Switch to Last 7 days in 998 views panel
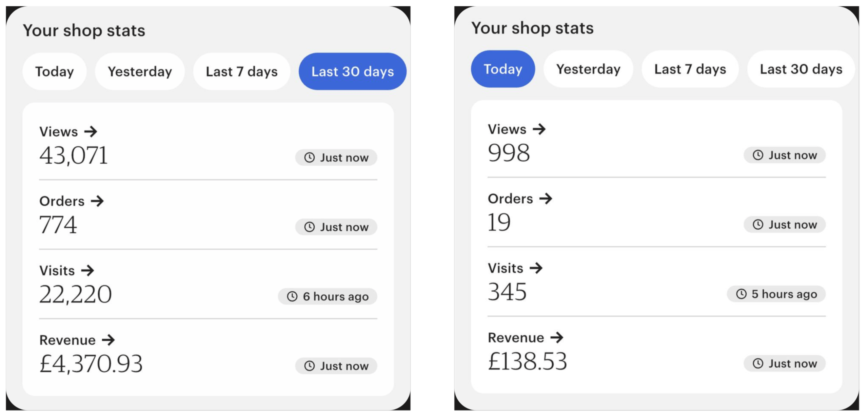This screenshot has width=868, height=417. pyautogui.click(x=690, y=69)
